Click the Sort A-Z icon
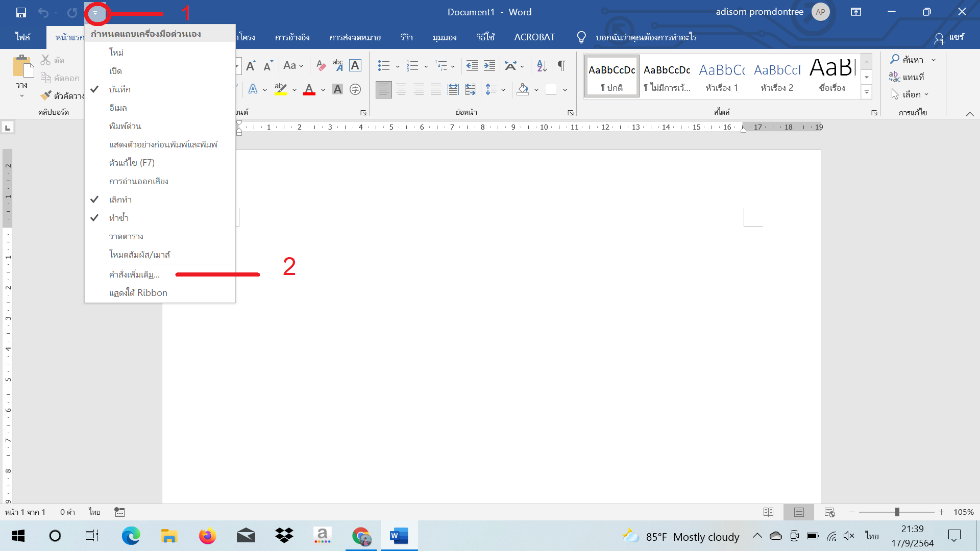980x551 pixels. 542,65
